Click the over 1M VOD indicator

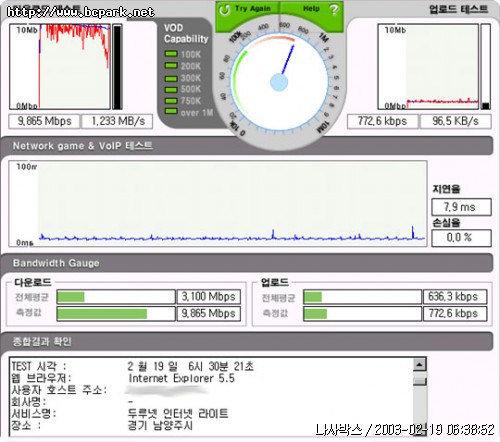171,111
